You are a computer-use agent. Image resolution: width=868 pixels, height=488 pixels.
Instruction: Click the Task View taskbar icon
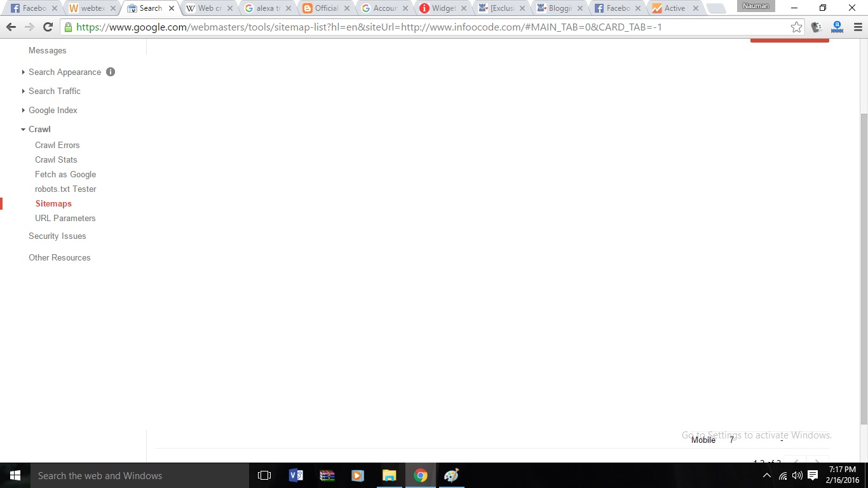point(264,475)
